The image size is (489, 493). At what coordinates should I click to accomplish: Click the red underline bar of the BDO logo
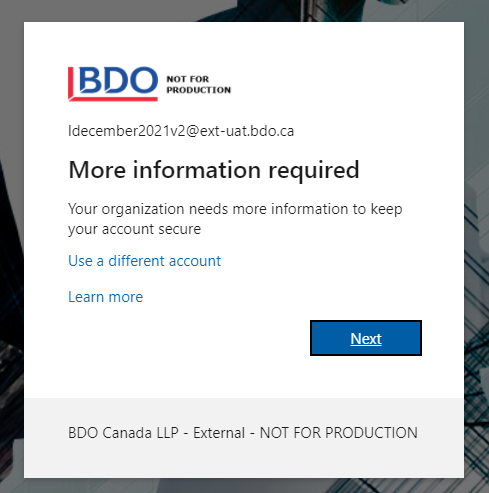click(113, 99)
